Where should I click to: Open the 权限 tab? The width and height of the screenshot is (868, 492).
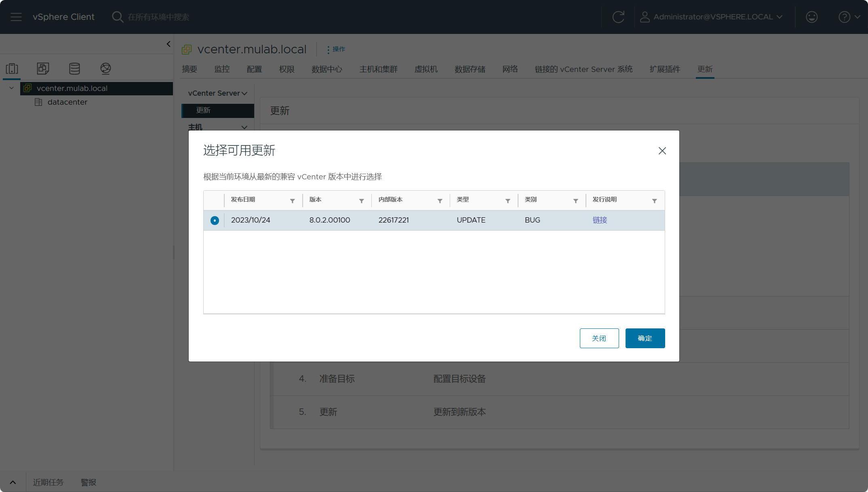(287, 69)
